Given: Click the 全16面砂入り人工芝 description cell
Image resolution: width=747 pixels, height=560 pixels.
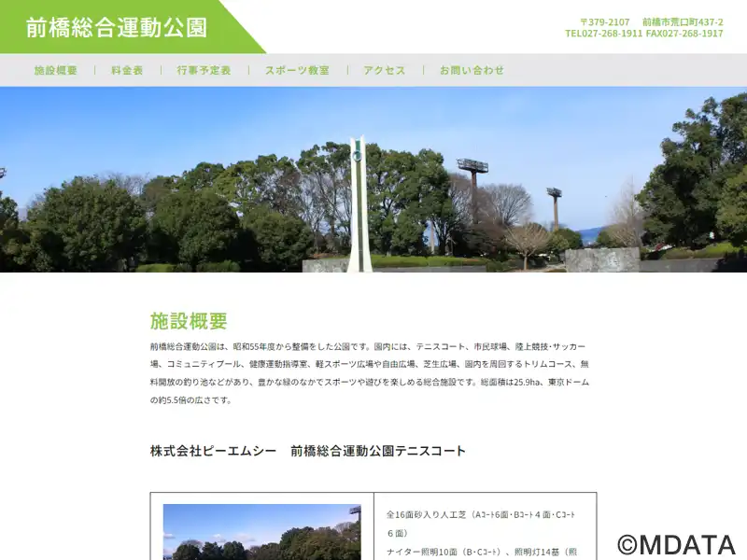Looking at the screenshot, I should click(x=485, y=526).
